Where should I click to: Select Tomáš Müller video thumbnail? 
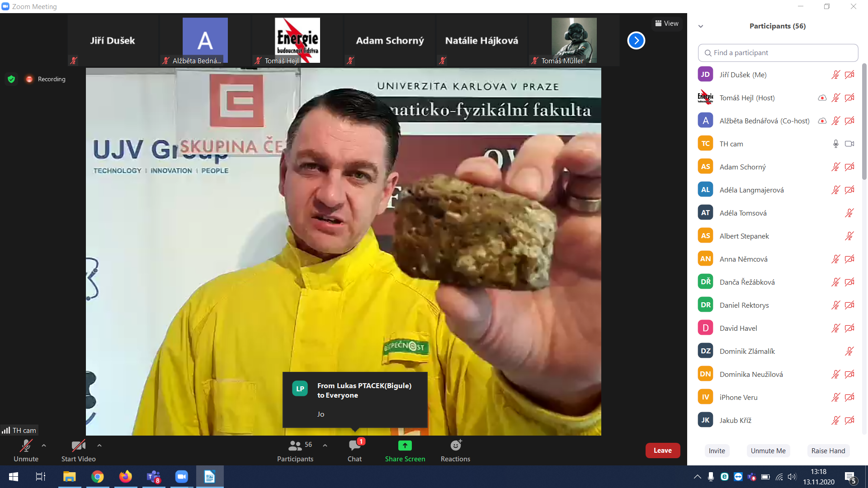574,41
